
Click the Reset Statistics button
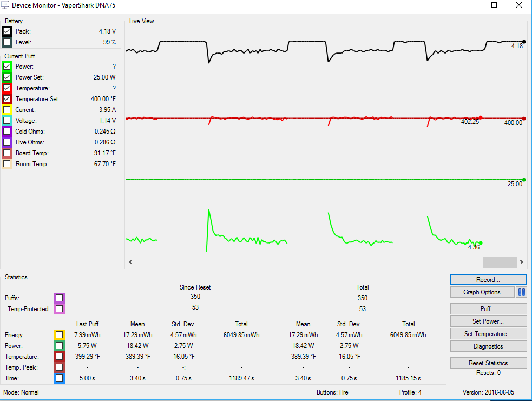click(488, 363)
